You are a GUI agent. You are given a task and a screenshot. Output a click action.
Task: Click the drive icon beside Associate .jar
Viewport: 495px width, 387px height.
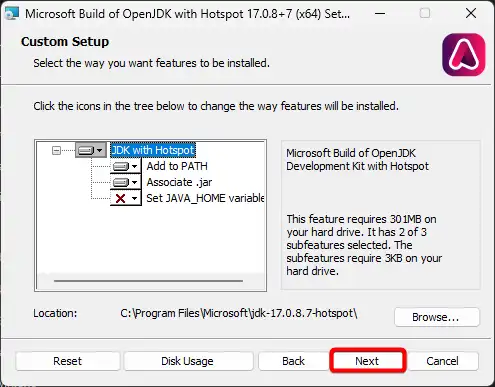(x=121, y=182)
